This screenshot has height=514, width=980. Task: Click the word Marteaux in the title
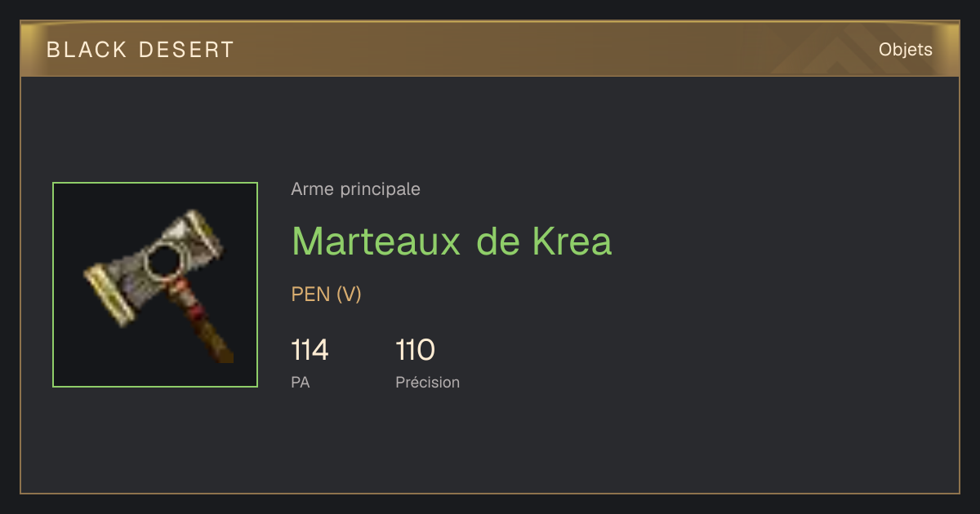(376, 241)
